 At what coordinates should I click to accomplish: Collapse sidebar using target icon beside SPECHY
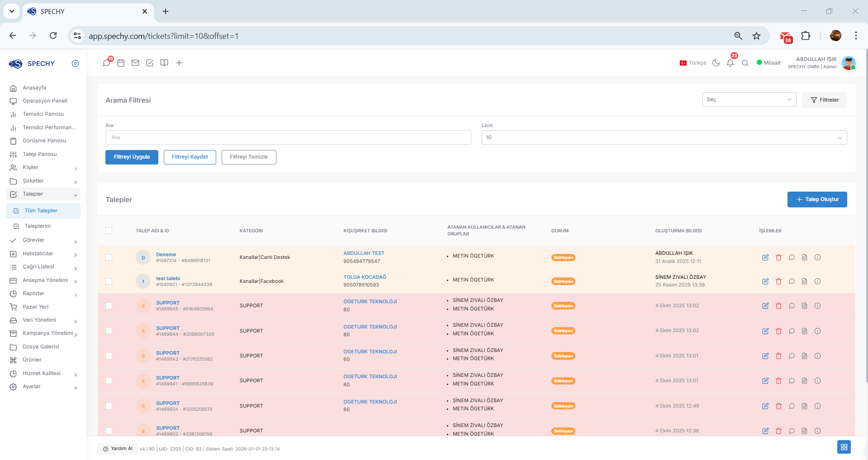75,64
